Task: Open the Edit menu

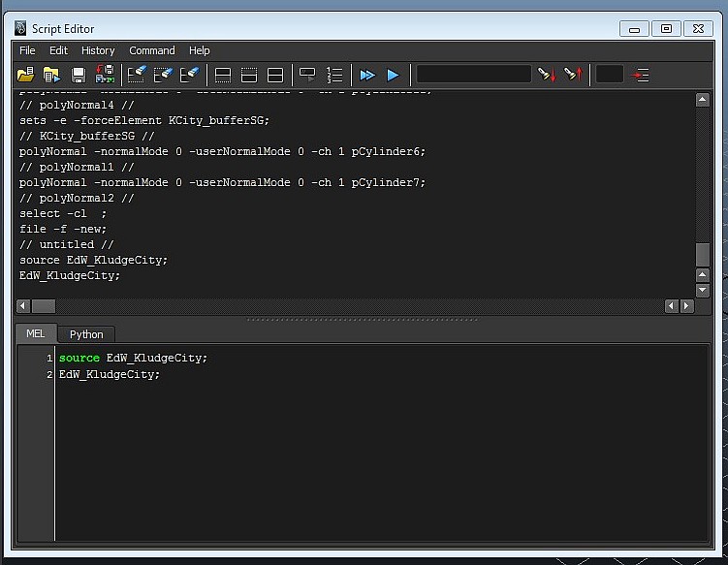Action: [58, 50]
